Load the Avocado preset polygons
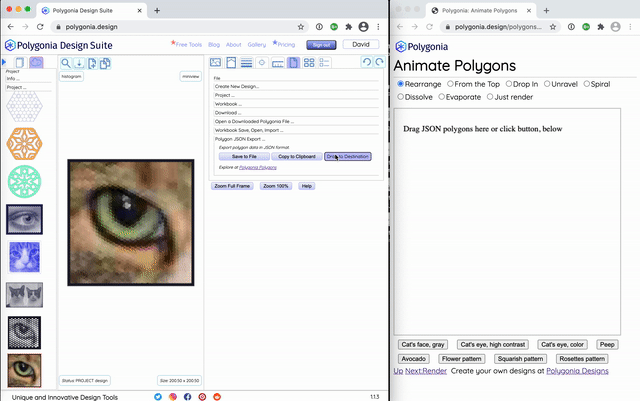Image resolution: width=640 pixels, height=401 pixels. [x=413, y=359]
